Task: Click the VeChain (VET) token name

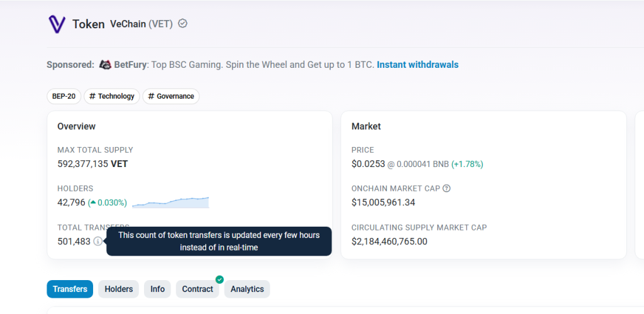Action: point(142,24)
